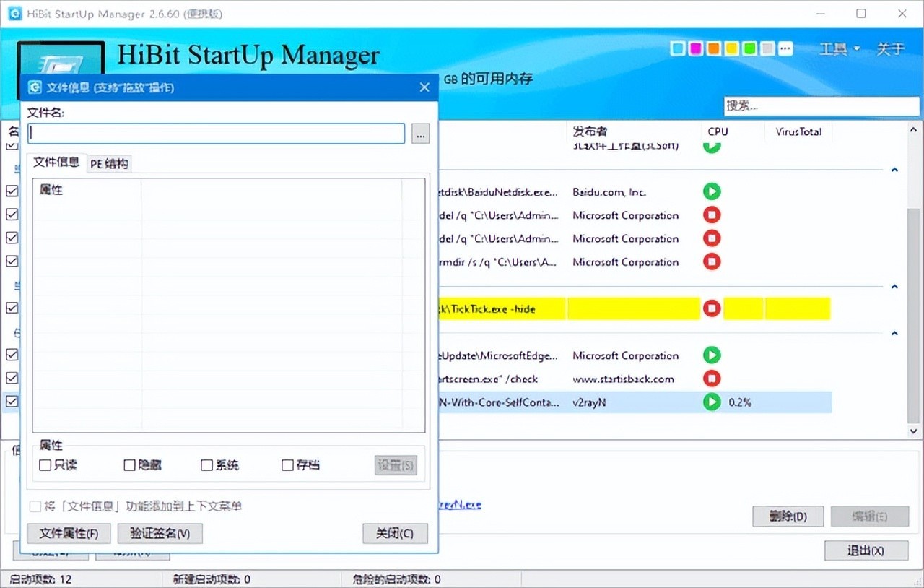Collapse the group containing the v2rayN row
This screenshot has height=588, width=924.
(894, 334)
